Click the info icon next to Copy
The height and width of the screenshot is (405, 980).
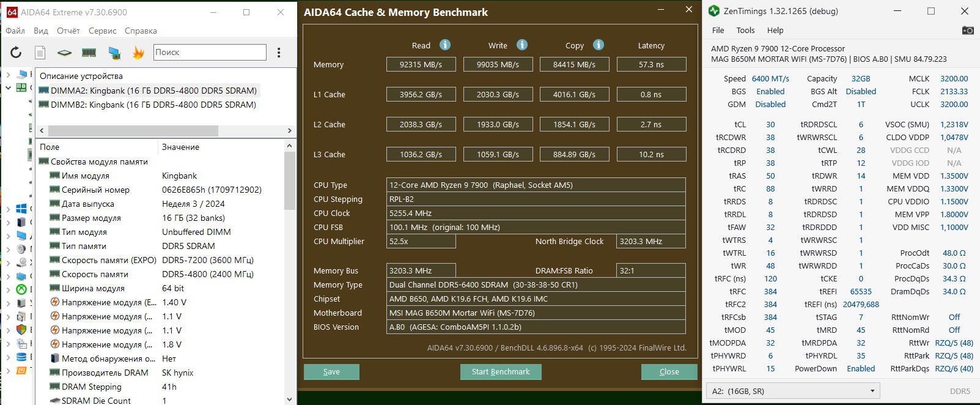[x=599, y=45]
